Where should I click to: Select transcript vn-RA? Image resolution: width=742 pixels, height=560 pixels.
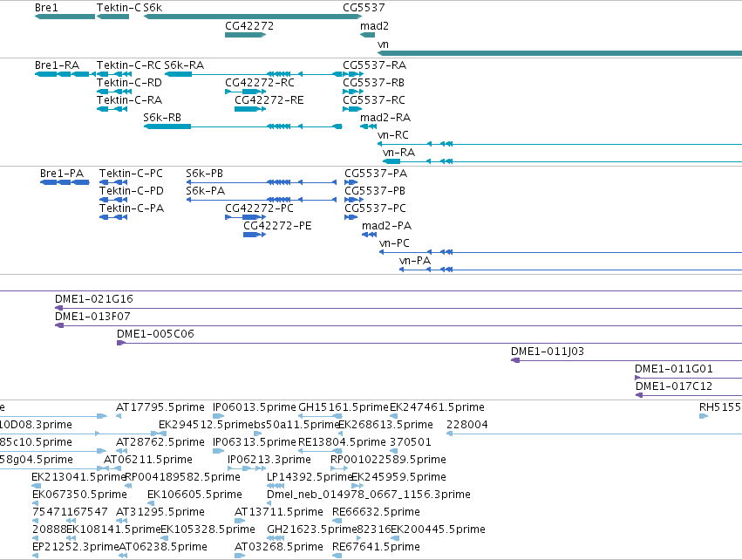point(562,161)
